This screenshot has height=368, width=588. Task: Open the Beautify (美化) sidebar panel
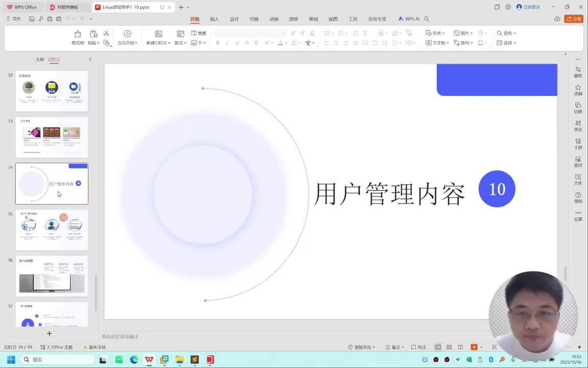578,126
